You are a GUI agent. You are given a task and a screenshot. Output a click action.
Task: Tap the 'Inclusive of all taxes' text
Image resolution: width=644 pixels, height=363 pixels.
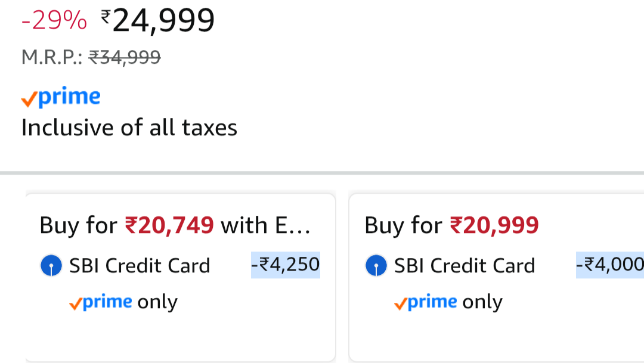click(129, 128)
